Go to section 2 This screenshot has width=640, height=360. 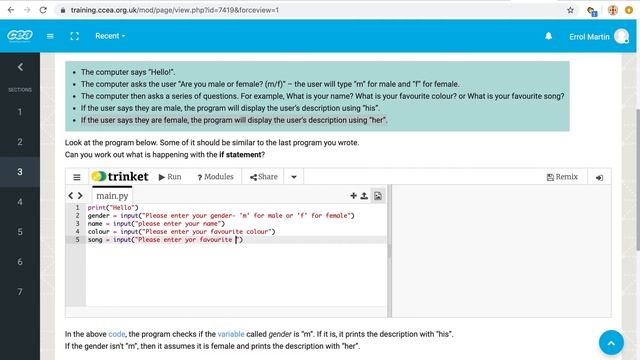20,142
